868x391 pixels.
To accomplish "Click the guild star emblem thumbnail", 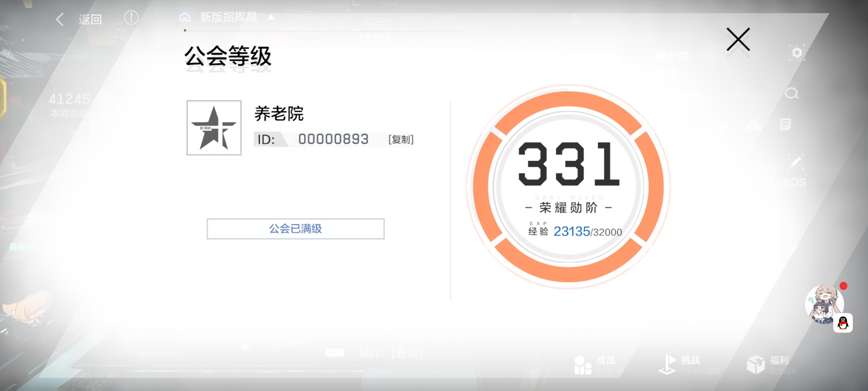I will click(214, 128).
